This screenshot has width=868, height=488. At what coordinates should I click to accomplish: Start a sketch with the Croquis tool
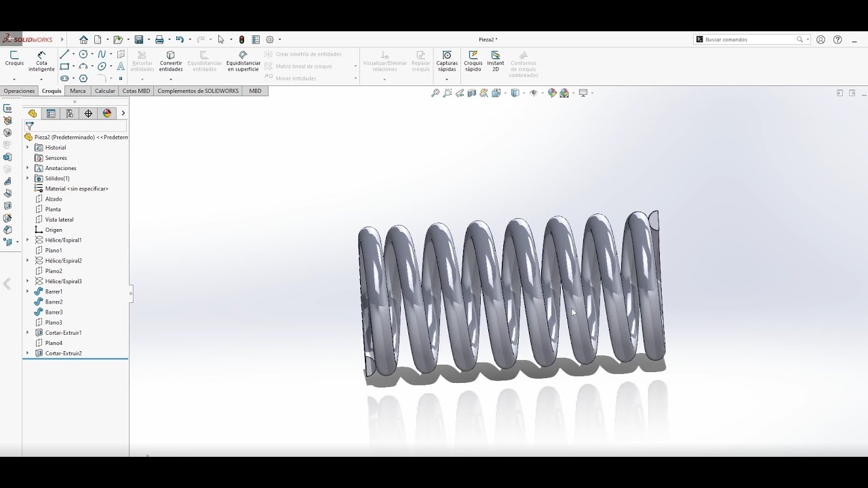coord(14,59)
